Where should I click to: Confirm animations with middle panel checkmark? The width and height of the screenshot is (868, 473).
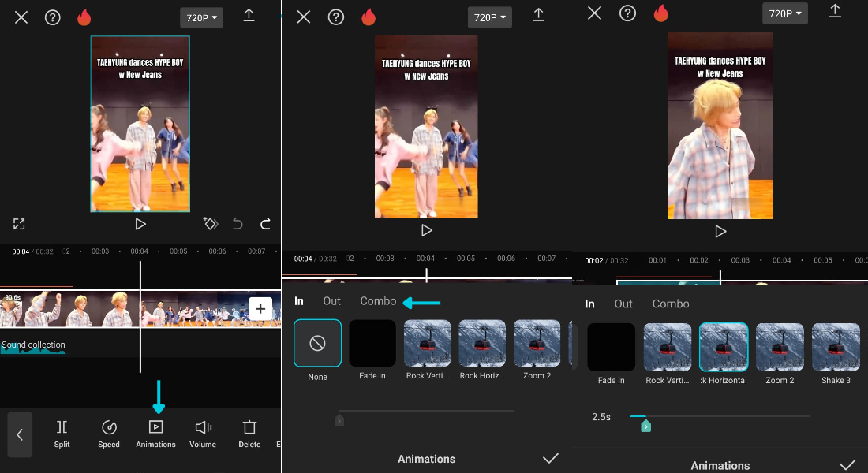click(x=550, y=458)
